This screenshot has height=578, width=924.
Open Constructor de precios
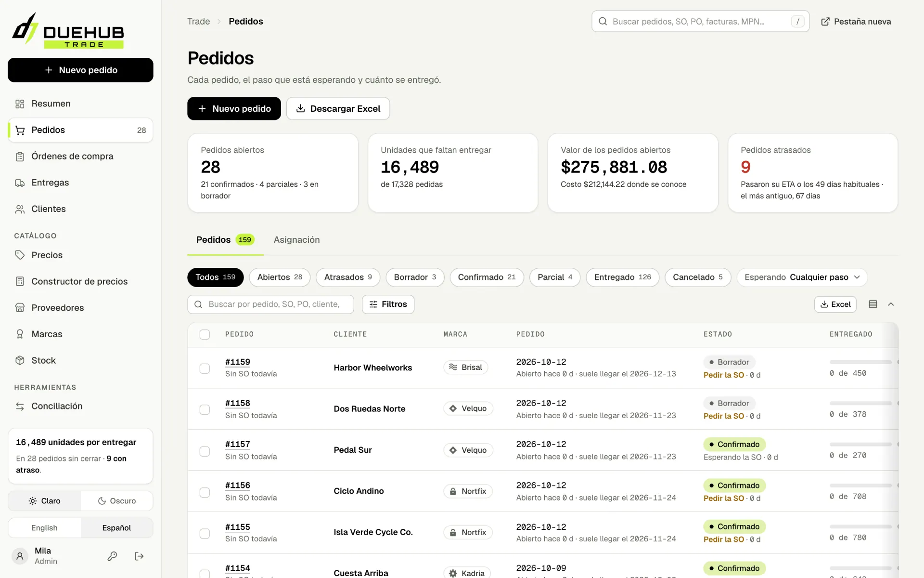click(x=80, y=281)
